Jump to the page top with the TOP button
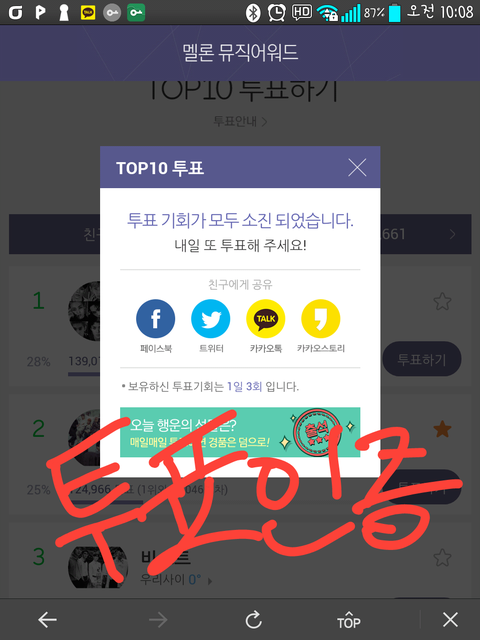 pyautogui.click(x=349, y=620)
